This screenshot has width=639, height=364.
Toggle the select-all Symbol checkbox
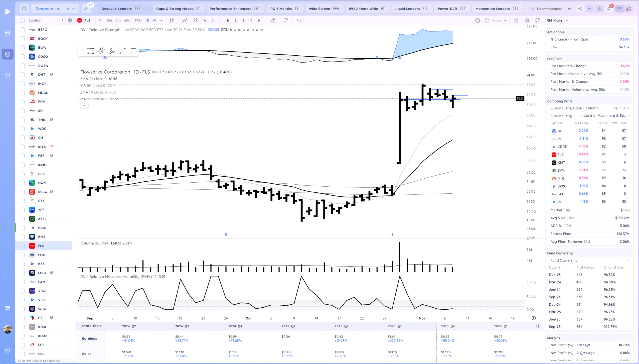click(x=22, y=20)
